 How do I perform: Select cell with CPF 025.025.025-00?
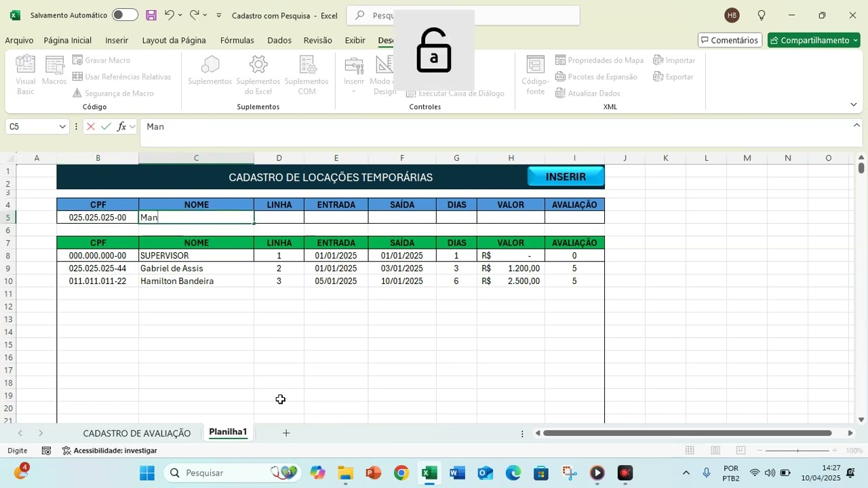pos(98,218)
